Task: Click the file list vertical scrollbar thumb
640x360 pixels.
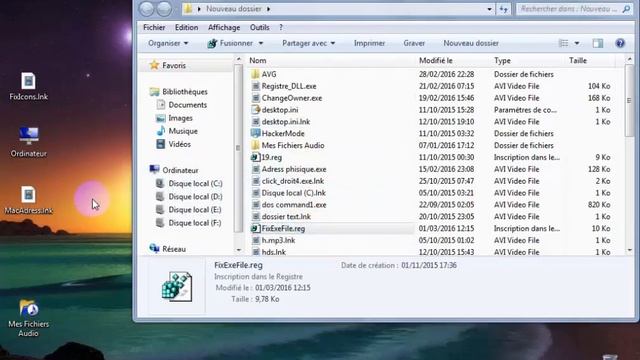Action: (x=629, y=100)
